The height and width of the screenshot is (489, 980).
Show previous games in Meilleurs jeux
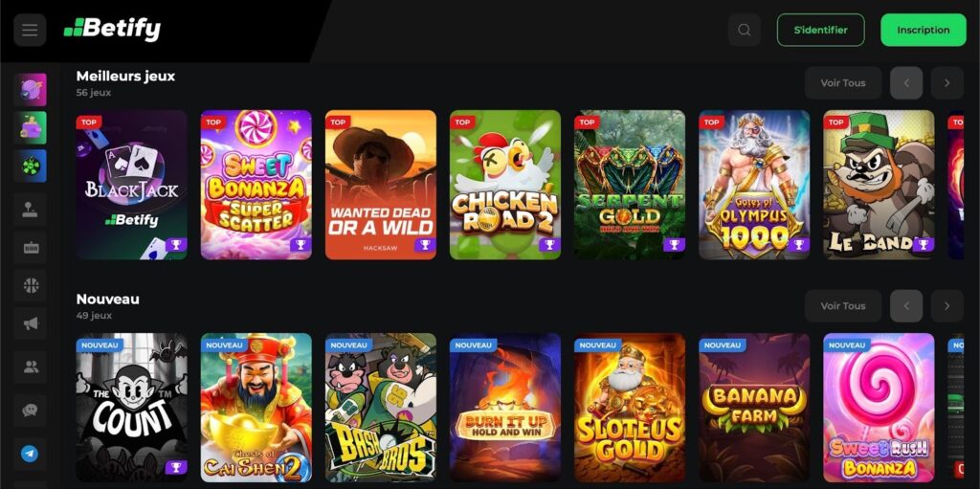(906, 83)
